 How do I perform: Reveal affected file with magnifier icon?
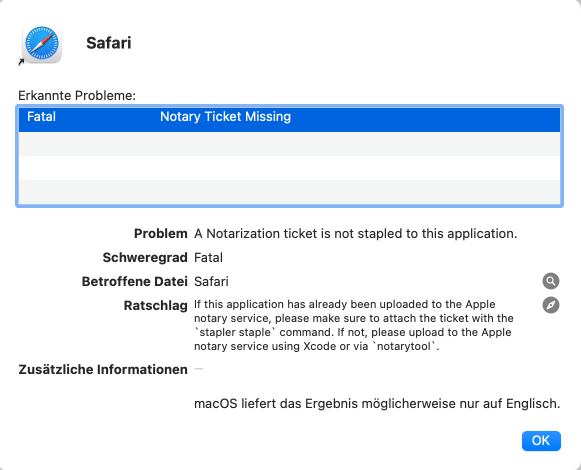tap(551, 281)
